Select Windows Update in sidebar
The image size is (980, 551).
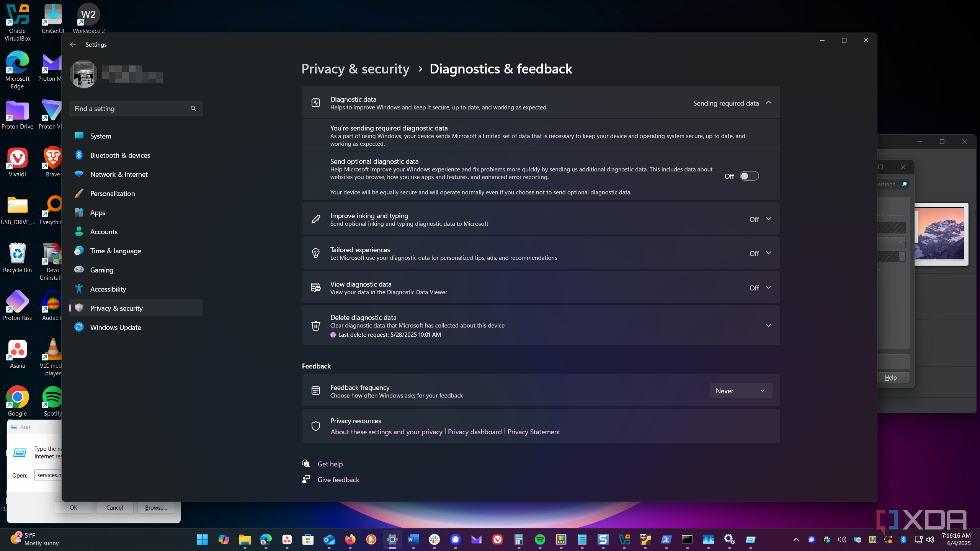click(115, 327)
